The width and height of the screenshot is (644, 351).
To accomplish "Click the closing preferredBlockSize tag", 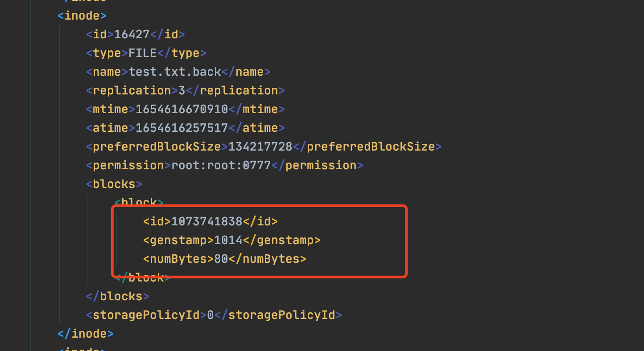I will pos(367,147).
